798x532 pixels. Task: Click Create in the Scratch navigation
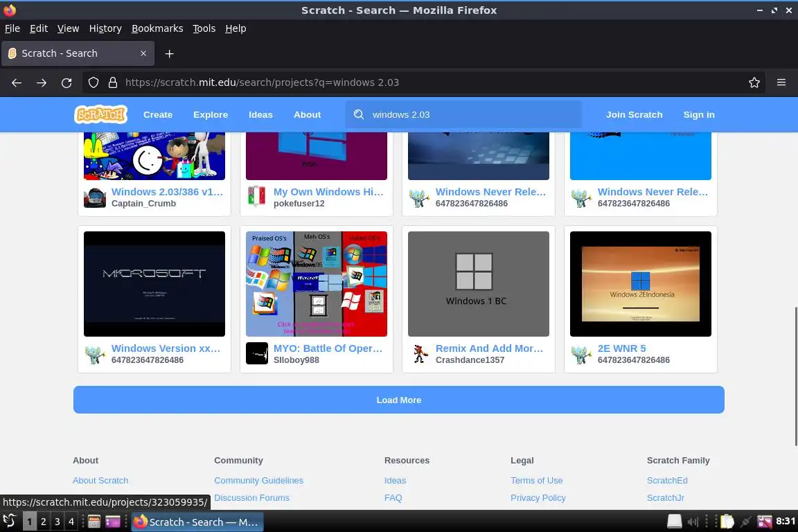coord(158,114)
